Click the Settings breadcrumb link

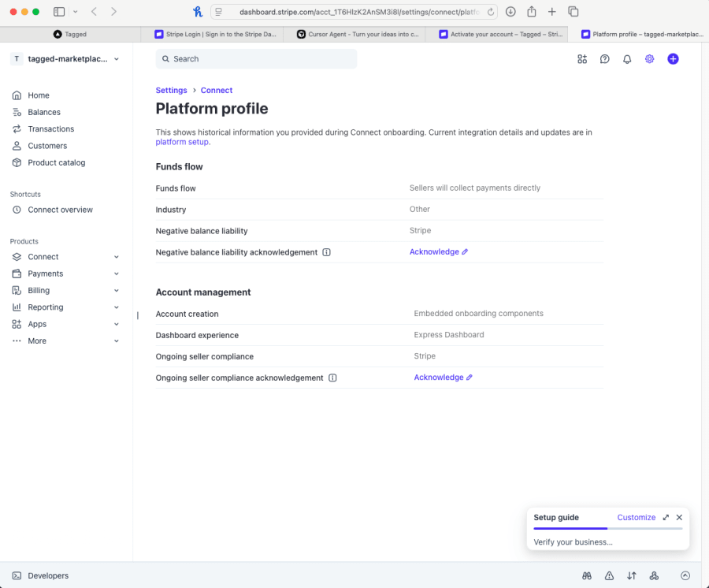pyautogui.click(x=172, y=91)
